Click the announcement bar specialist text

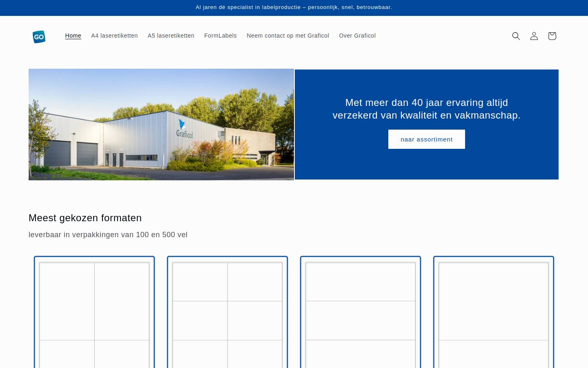pos(294,7)
